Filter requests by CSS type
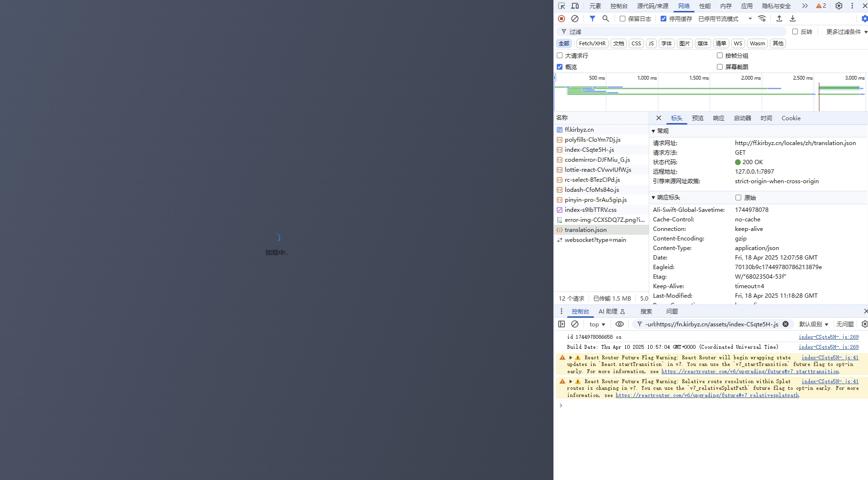 coord(636,43)
